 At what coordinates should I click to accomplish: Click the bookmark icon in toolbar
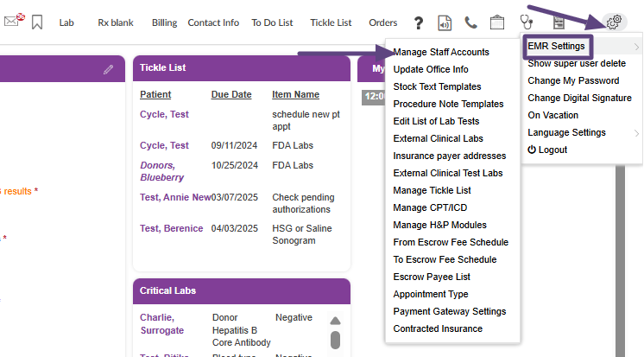(x=36, y=22)
